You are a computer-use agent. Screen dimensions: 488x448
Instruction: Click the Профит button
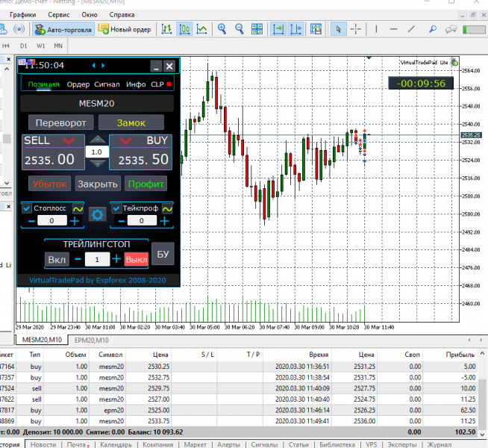[x=146, y=184]
